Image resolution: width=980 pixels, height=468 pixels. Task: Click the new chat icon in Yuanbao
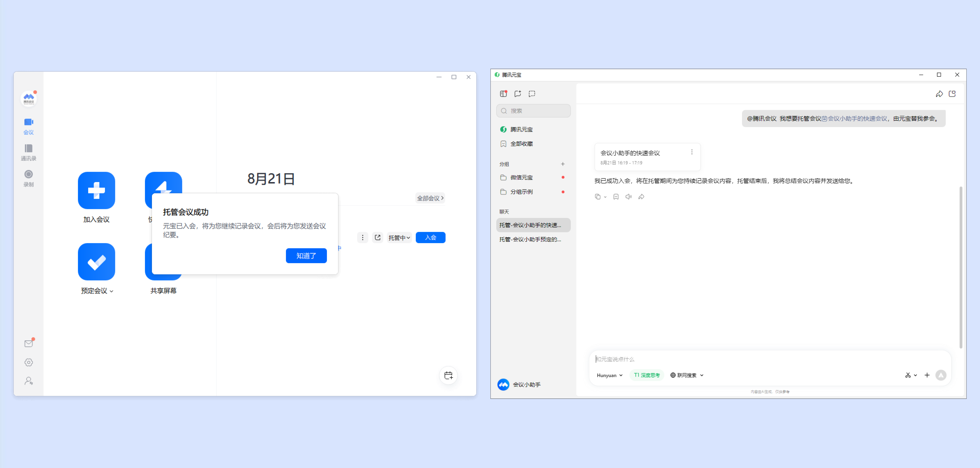(517, 94)
